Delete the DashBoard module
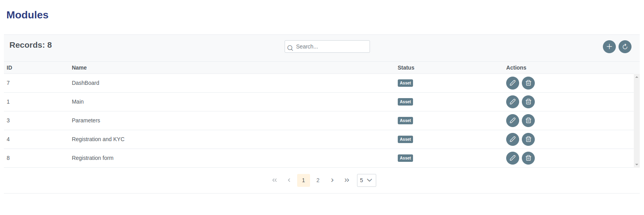Viewport: 644px width, 215px height. coord(528,83)
